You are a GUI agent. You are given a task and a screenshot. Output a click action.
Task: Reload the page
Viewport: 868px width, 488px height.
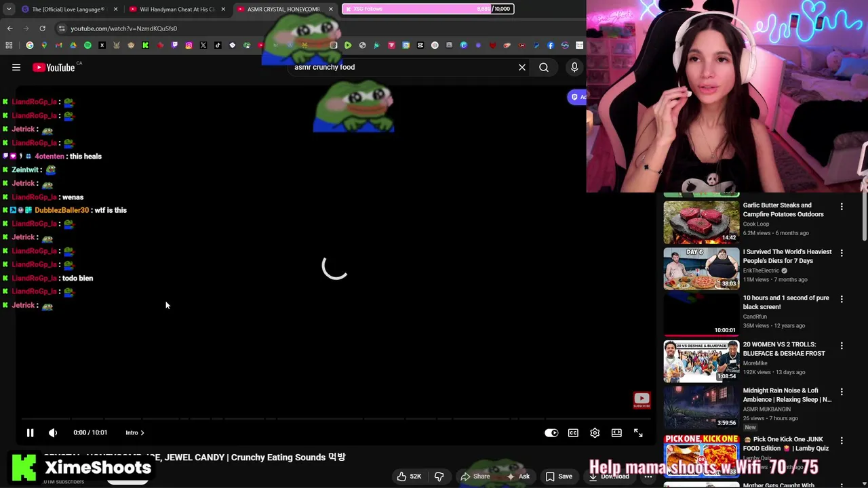[x=42, y=28]
